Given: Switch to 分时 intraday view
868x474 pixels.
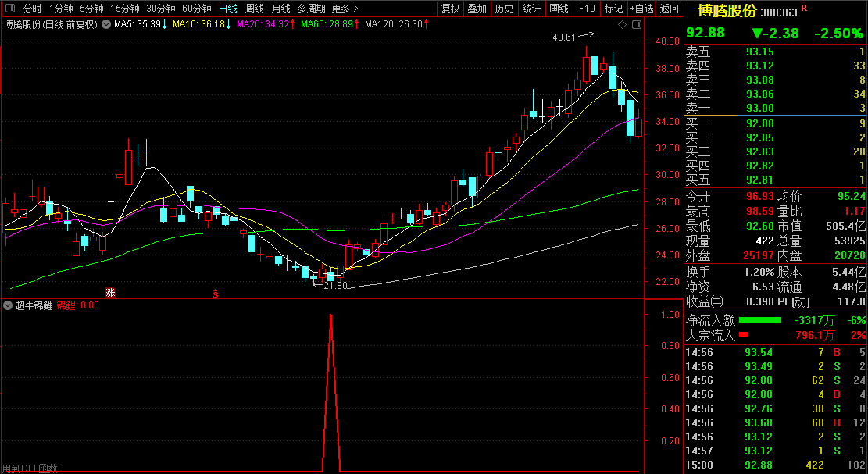Looking at the screenshot, I should [32, 9].
